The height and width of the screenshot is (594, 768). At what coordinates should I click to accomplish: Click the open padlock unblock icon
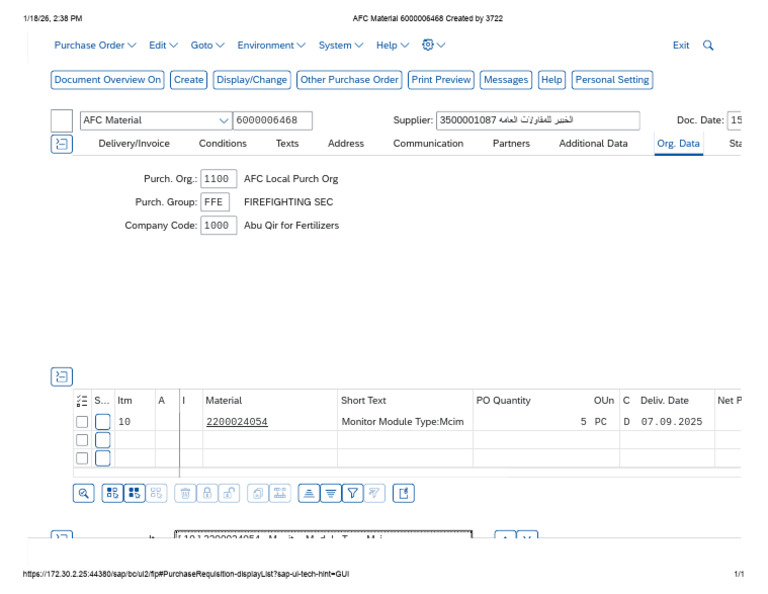[x=229, y=493]
